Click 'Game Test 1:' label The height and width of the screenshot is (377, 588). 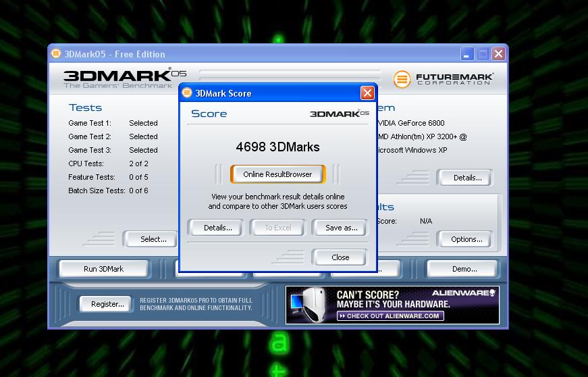coord(90,123)
